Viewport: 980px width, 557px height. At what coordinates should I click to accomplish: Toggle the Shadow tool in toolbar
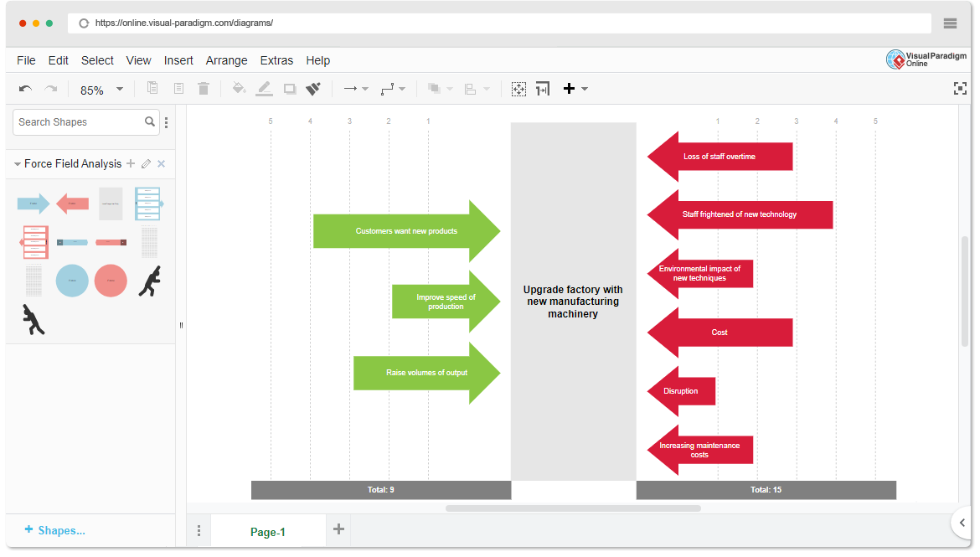point(290,89)
